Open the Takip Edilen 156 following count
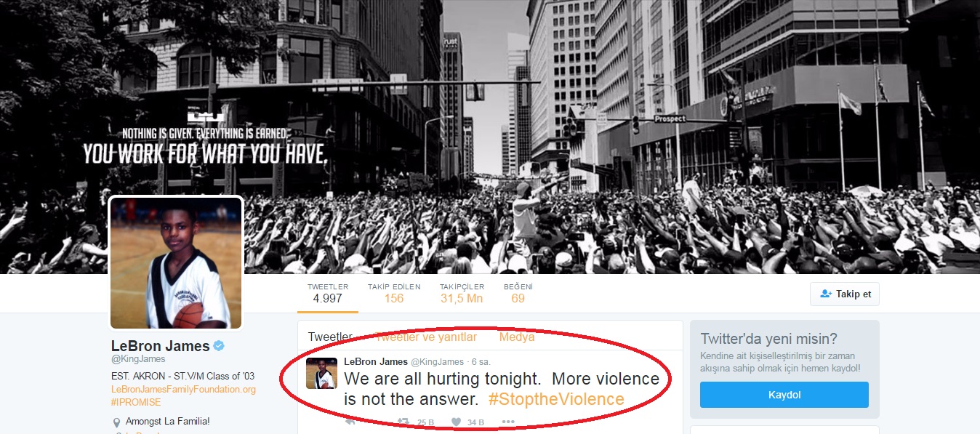This screenshot has height=434, width=980. pos(394,294)
